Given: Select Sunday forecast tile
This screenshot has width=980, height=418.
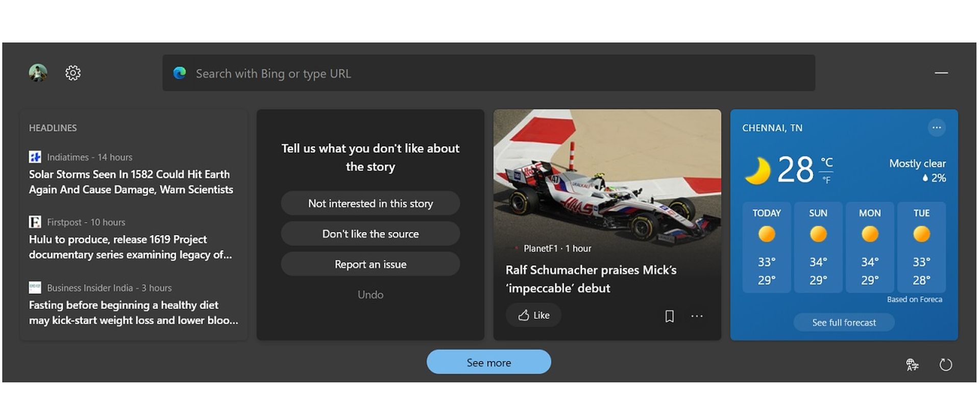Looking at the screenshot, I should point(818,247).
